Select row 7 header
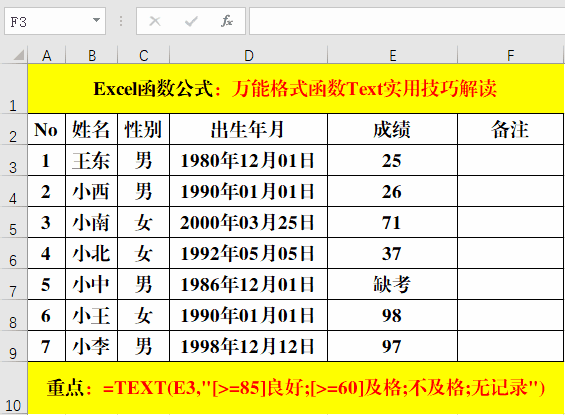 point(14,284)
